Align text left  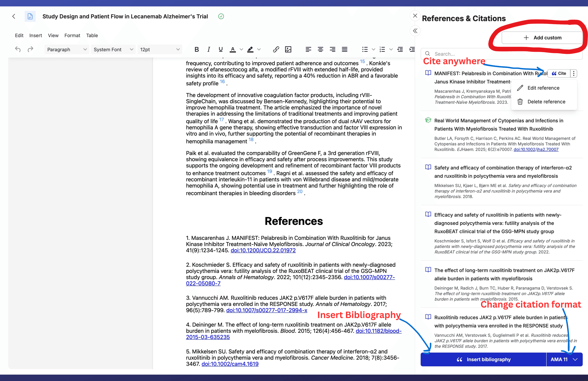click(x=308, y=49)
